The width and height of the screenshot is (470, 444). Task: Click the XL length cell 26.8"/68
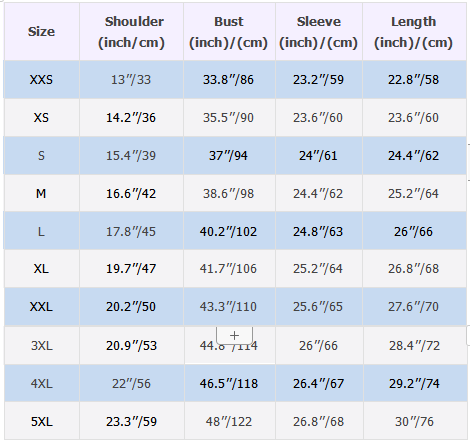coord(414,269)
